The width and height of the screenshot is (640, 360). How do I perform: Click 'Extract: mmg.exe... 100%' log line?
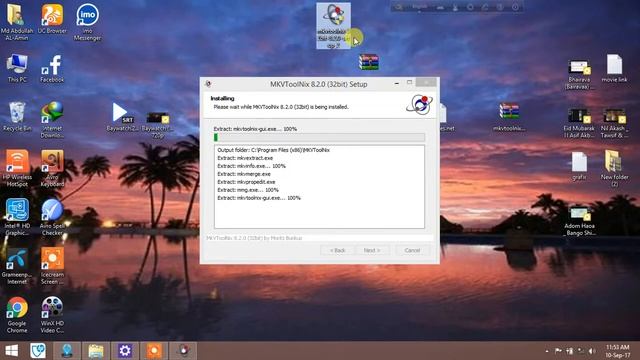click(x=248, y=190)
